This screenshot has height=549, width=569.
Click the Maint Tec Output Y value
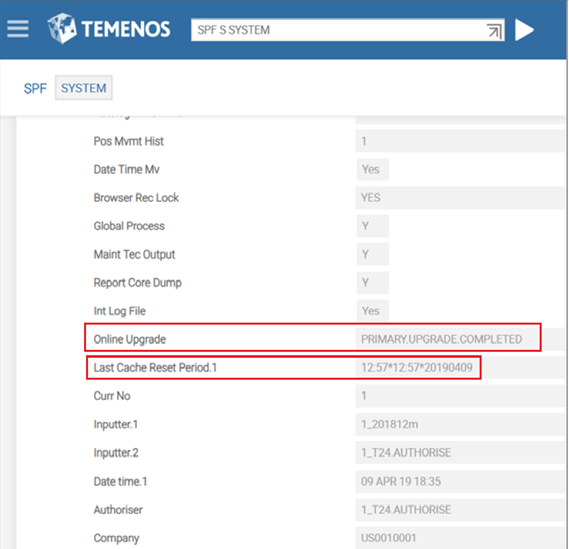coord(372,254)
